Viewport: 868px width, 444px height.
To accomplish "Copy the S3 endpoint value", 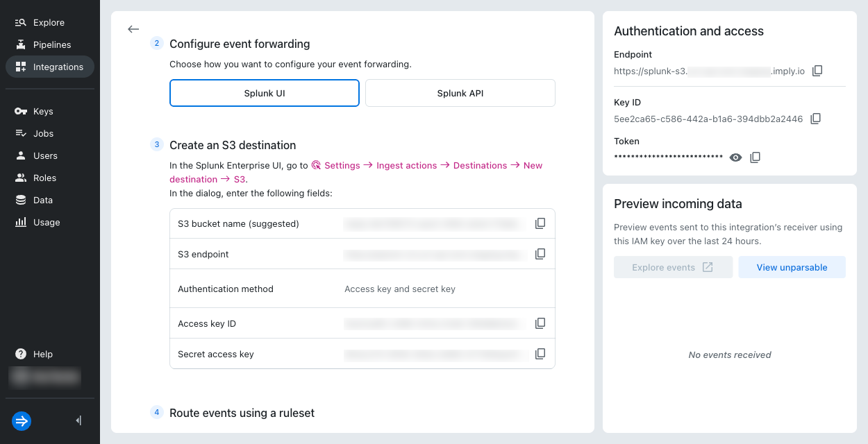I will tap(540, 254).
